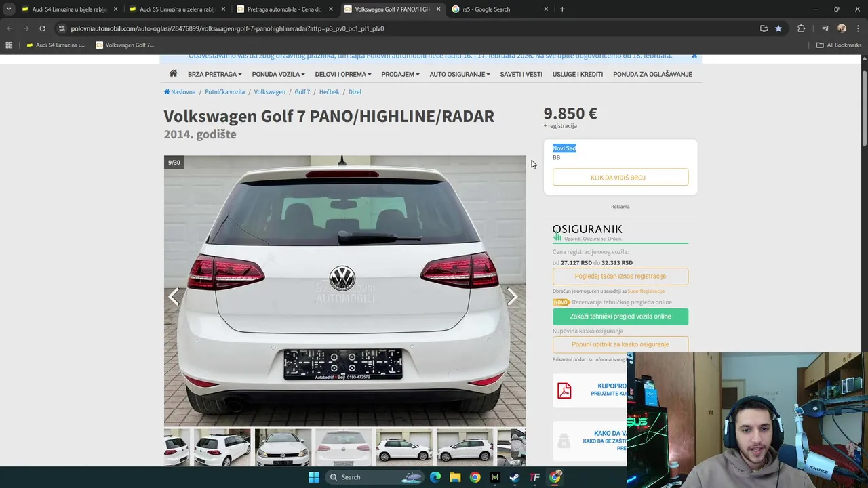Screen dimensions: 868x488
Task: Click the Dizel breadcrumb link
Action: point(355,91)
